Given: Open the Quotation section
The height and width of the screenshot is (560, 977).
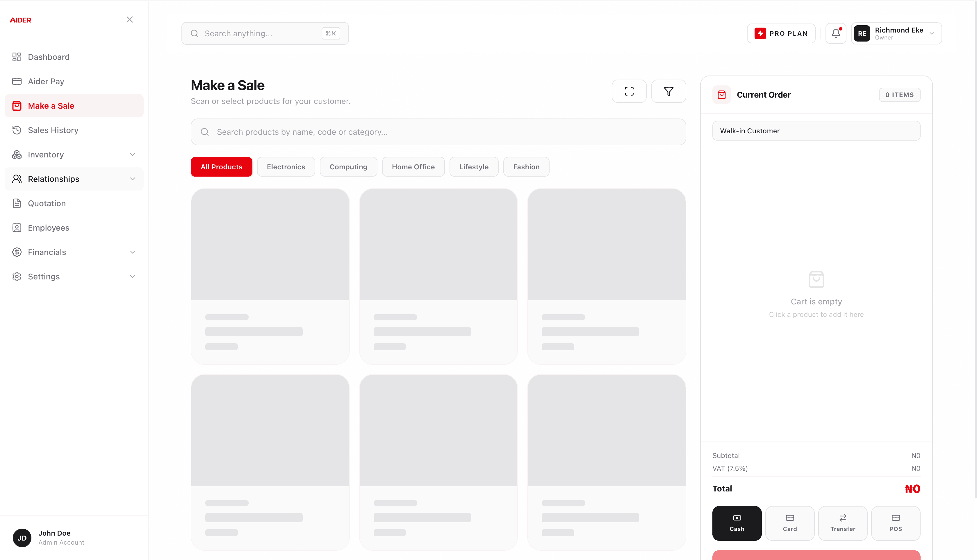Looking at the screenshot, I should (47, 203).
